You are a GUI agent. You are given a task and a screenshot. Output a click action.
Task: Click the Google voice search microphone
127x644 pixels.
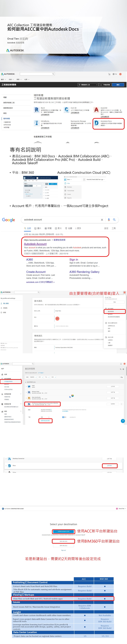[x=109, y=220]
